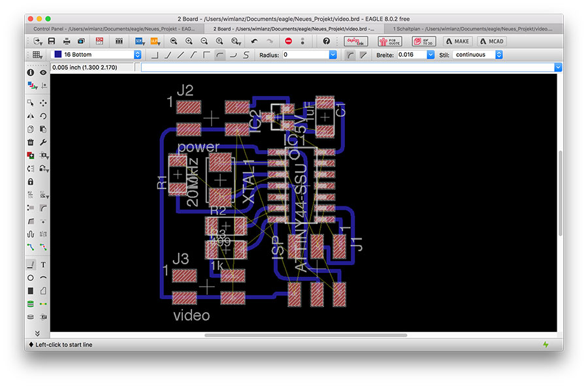Viewport: 588px width, 386px height.
Task: Print the board layout
Action: [x=67, y=41]
